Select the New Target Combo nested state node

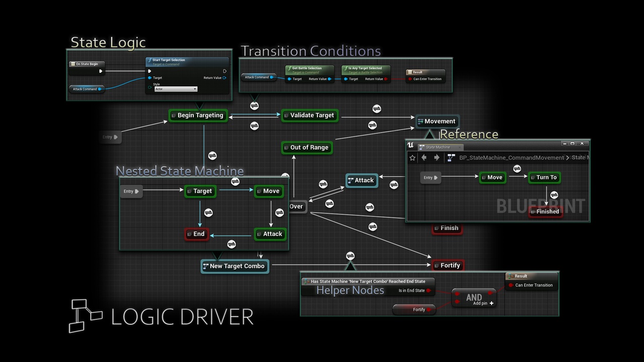coord(234,266)
